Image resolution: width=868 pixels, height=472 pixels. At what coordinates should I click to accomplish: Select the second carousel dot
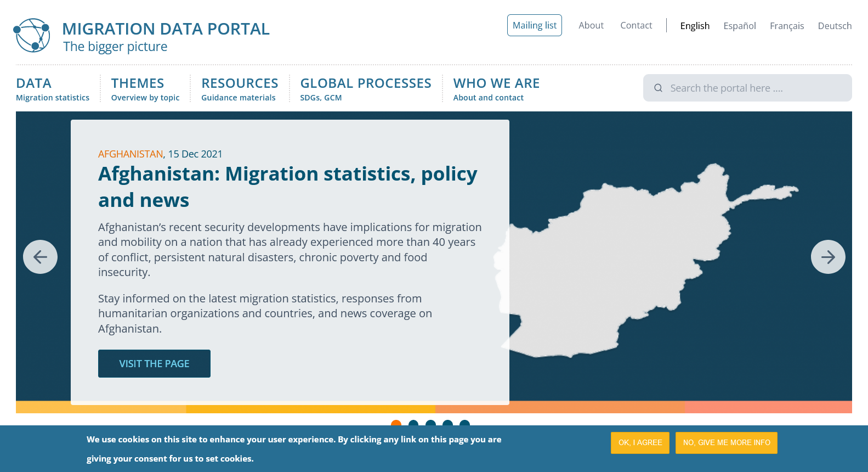tap(413, 423)
